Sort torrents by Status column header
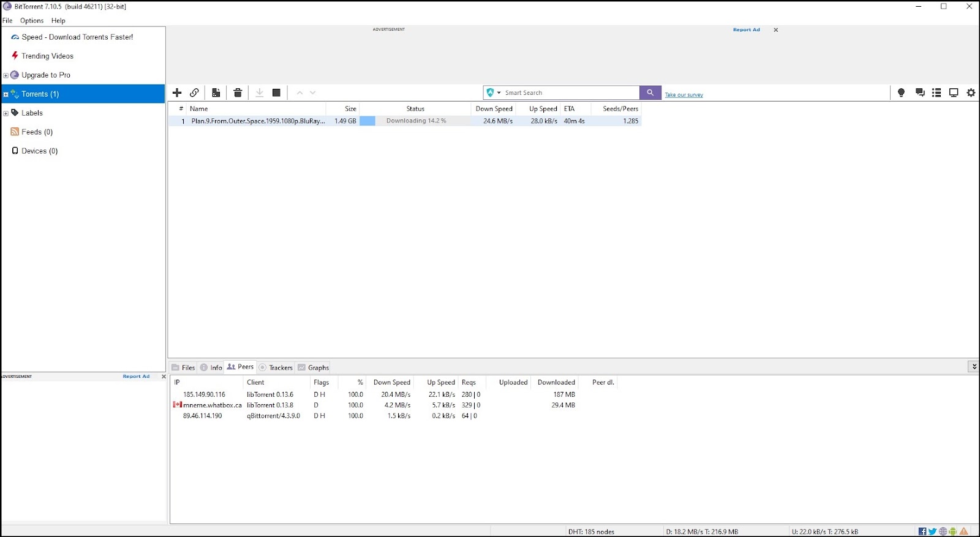This screenshot has width=980, height=537. pos(415,108)
